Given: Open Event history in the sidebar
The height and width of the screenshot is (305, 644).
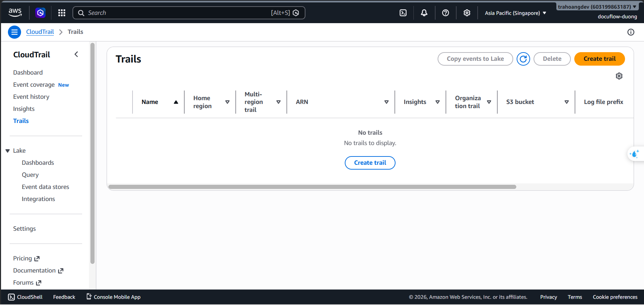Looking at the screenshot, I should (31, 97).
